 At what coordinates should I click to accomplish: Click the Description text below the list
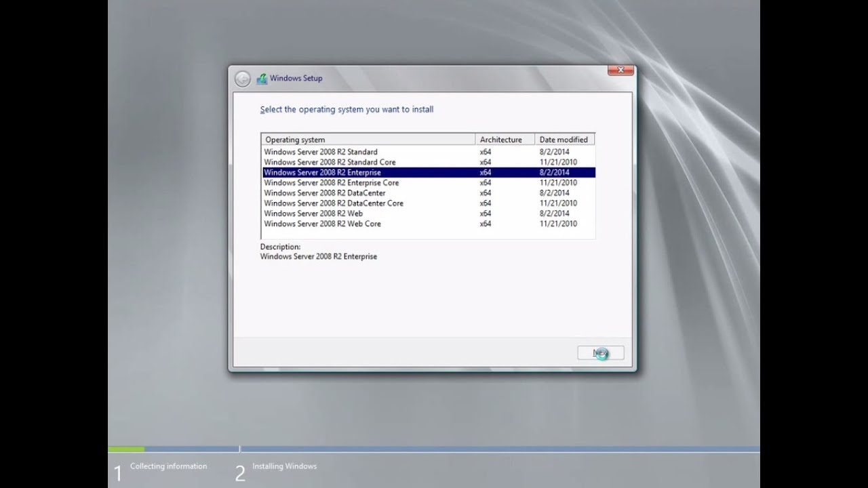click(x=319, y=257)
